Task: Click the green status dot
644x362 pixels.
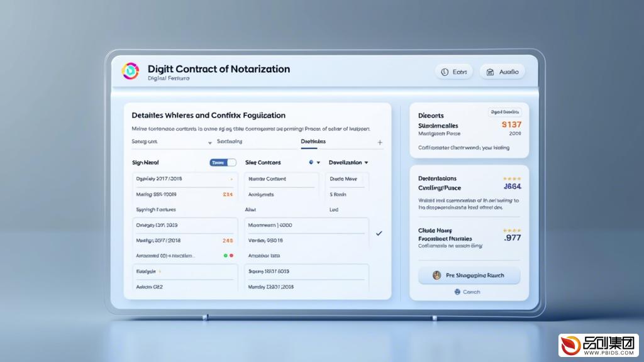Action: click(226, 255)
